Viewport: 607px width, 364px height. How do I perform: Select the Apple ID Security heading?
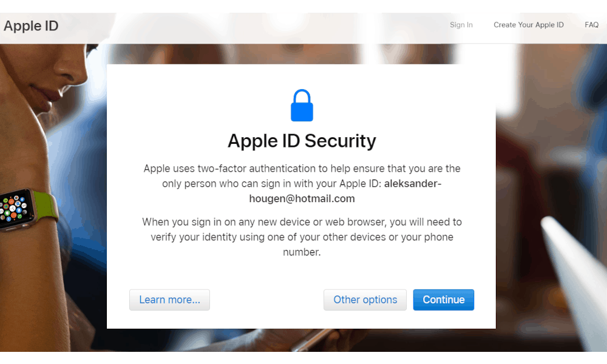coord(302,141)
